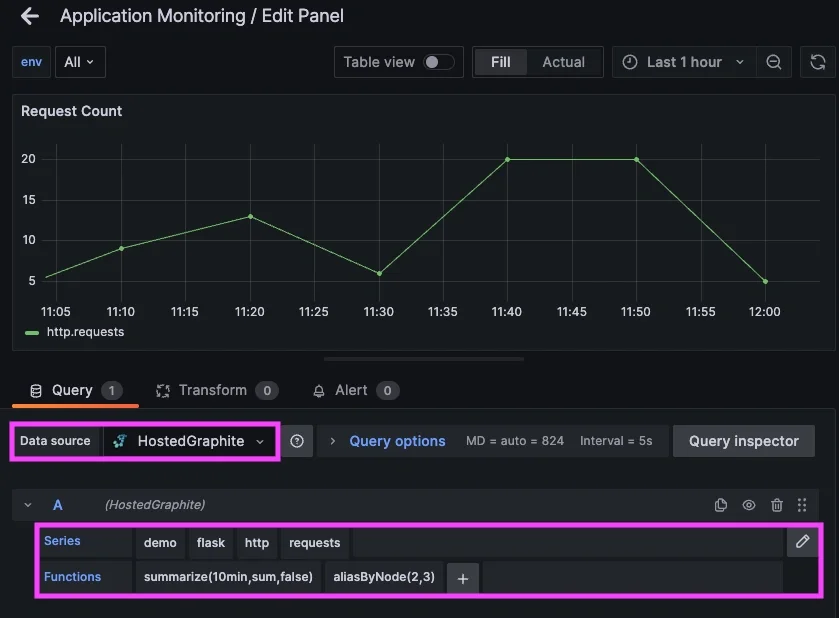The height and width of the screenshot is (618, 839).
Task: Open the Query inspector
Action: 743,440
